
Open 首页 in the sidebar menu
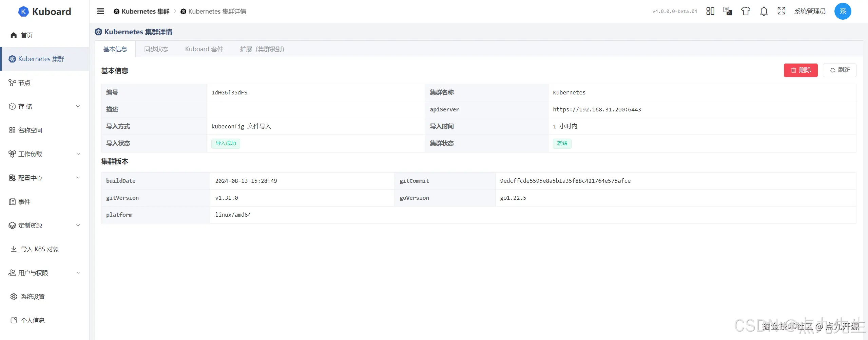pyautogui.click(x=45, y=35)
